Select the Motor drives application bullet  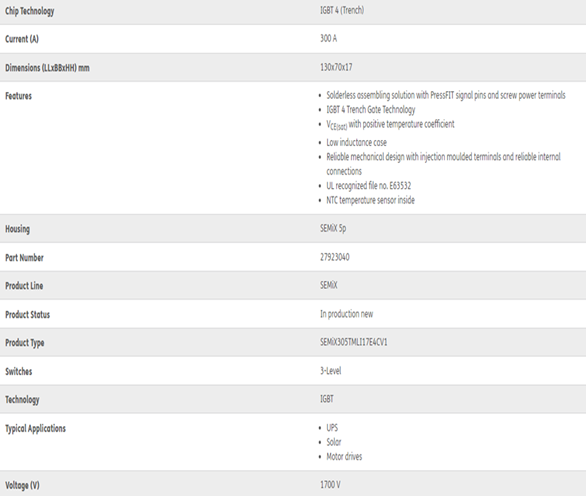point(344,457)
